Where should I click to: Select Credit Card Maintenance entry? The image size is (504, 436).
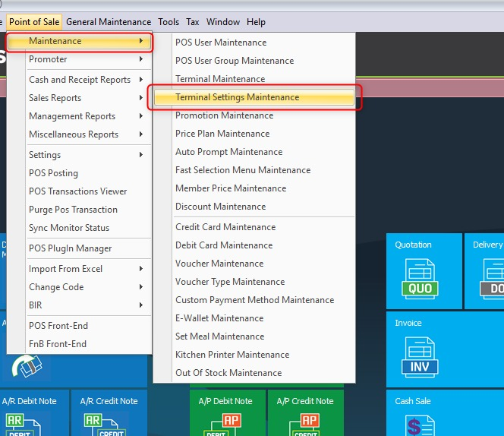point(225,227)
